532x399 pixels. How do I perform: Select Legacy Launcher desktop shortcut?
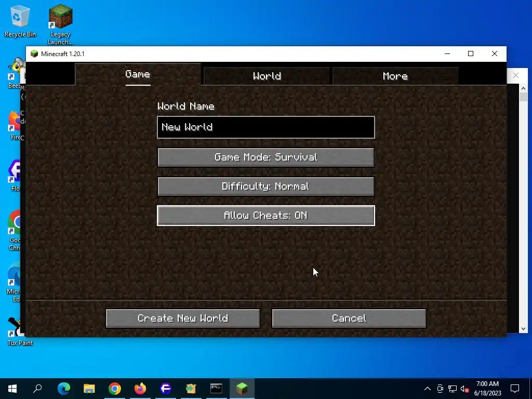pyautogui.click(x=60, y=24)
